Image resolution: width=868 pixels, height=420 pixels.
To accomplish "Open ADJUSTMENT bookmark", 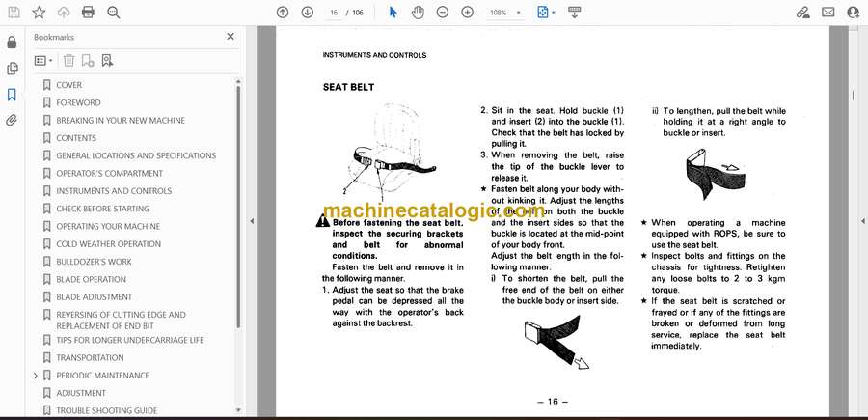I will (x=81, y=393).
